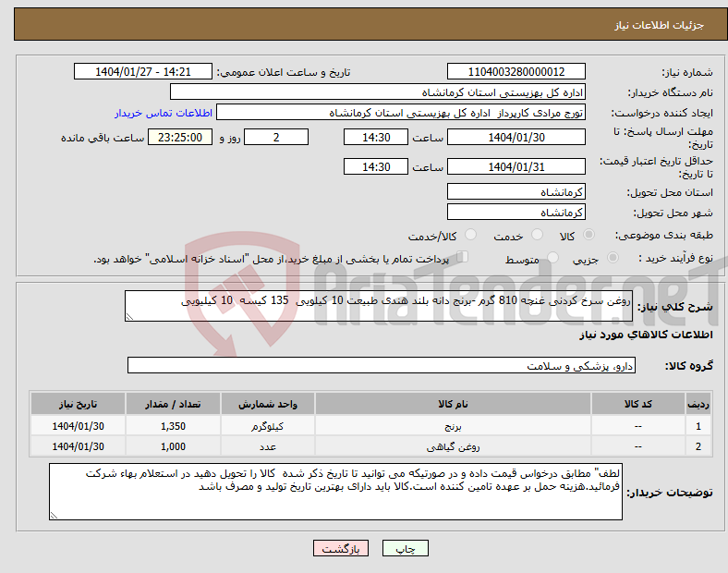
Task: Click the remaining days field showing 2
Action: (276, 137)
